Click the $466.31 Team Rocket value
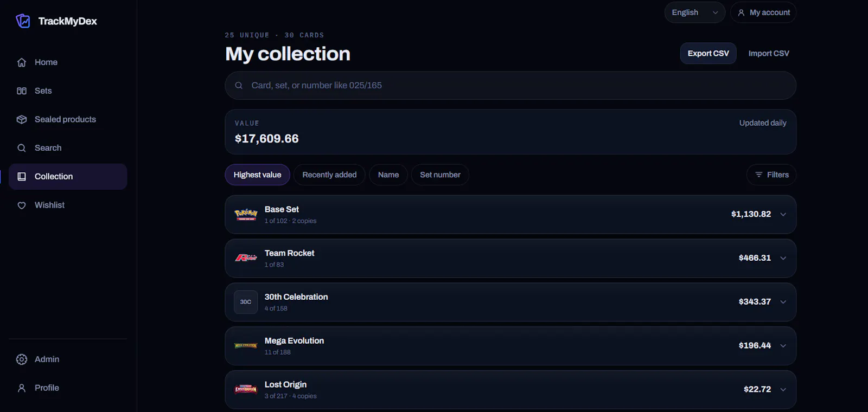The height and width of the screenshot is (412, 868). (x=755, y=258)
